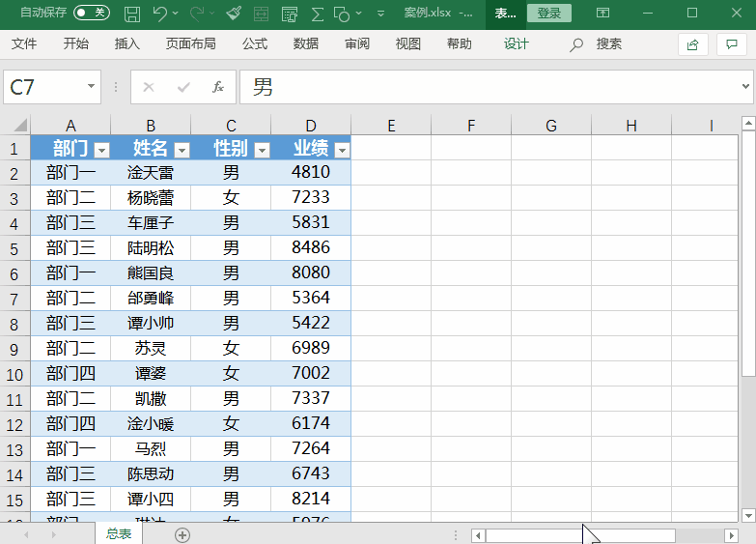Click the 登录 sign-in button

coord(549,13)
